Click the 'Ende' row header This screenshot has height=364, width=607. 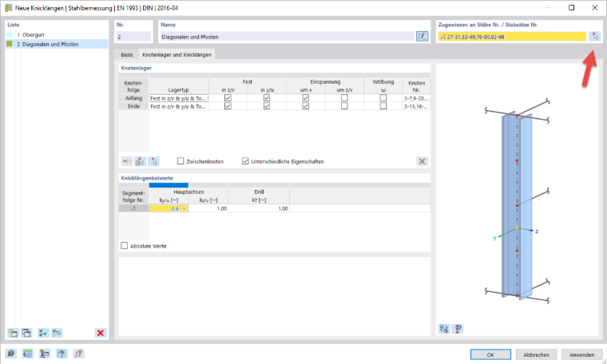click(x=133, y=106)
